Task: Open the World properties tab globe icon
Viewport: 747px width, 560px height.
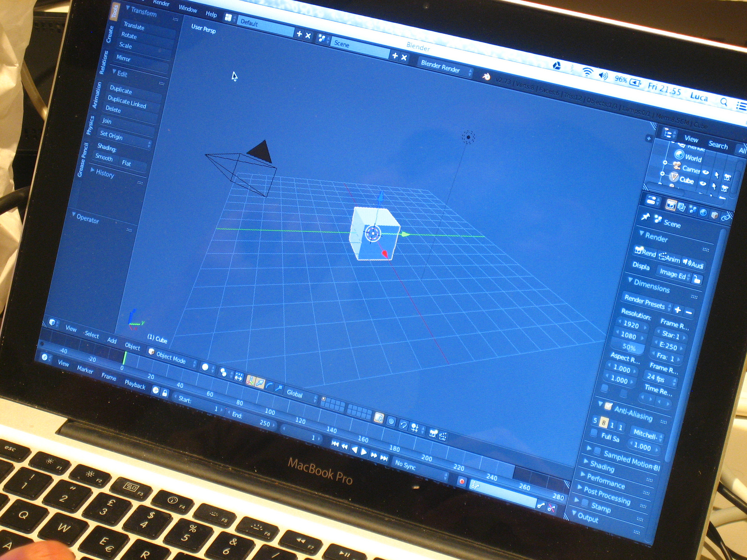Action: coord(703,212)
